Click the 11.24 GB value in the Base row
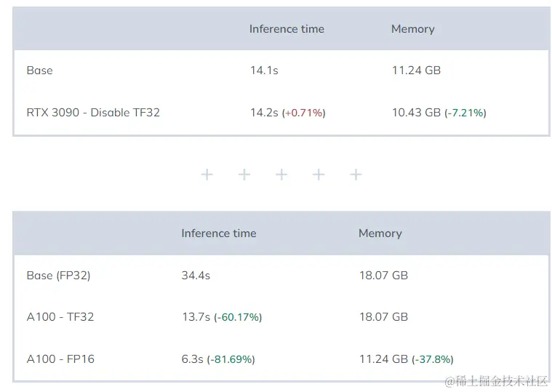 (x=416, y=71)
